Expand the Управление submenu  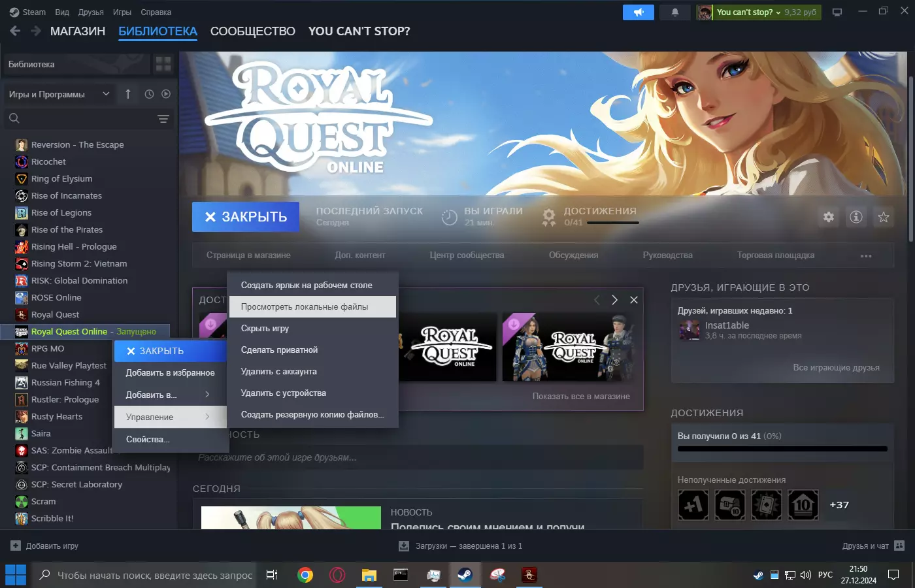point(171,417)
